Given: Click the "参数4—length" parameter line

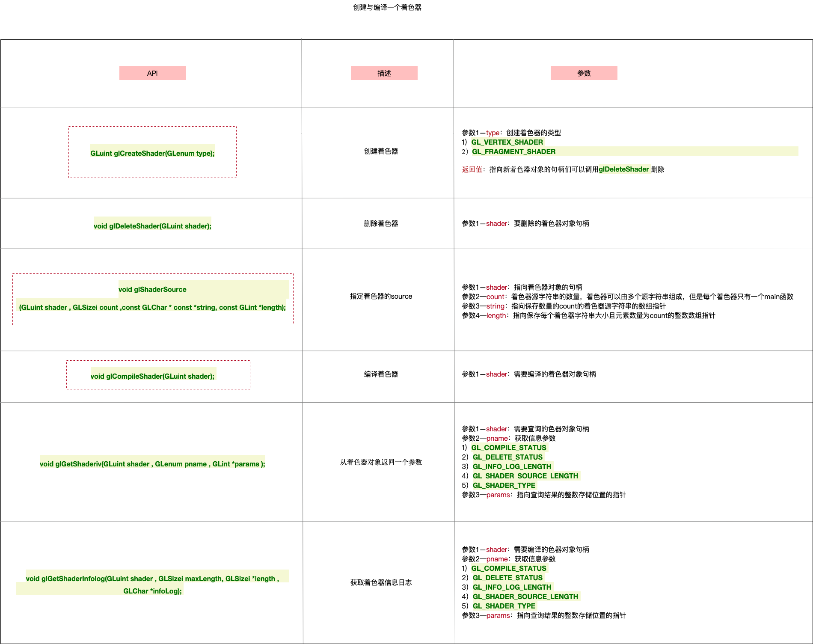Looking at the screenshot, I should pyautogui.click(x=588, y=315).
